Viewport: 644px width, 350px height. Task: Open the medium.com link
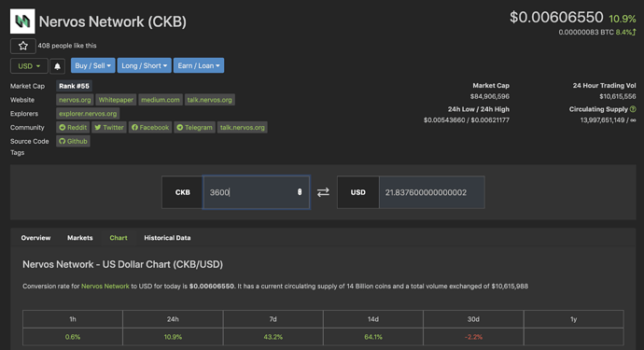pyautogui.click(x=161, y=100)
